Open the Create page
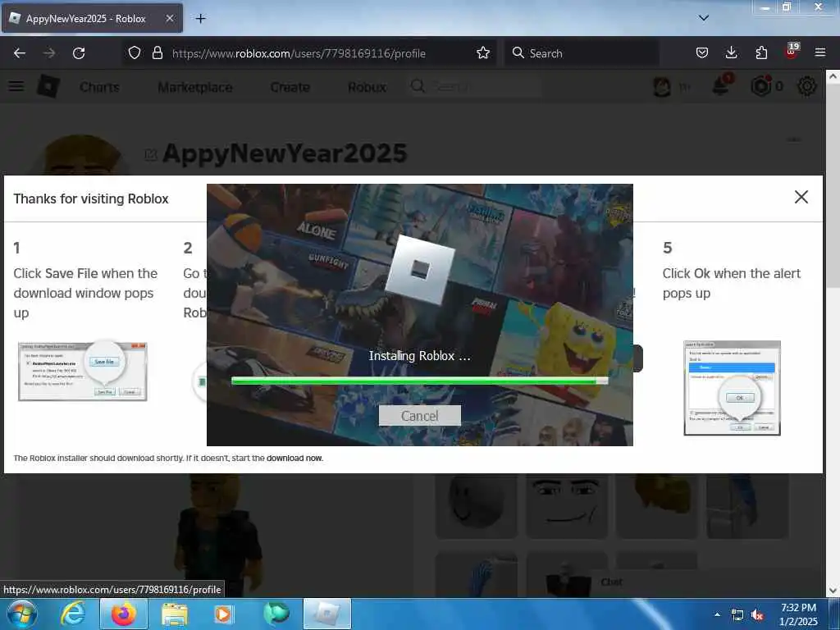This screenshot has height=630, width=840. [x=290, y=87]
